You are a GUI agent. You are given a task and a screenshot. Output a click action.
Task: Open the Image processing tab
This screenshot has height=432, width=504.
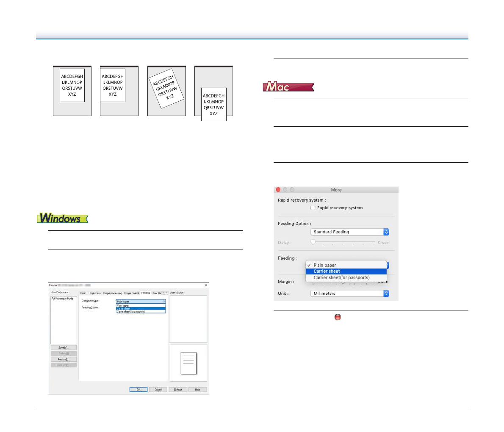[112, 293]
